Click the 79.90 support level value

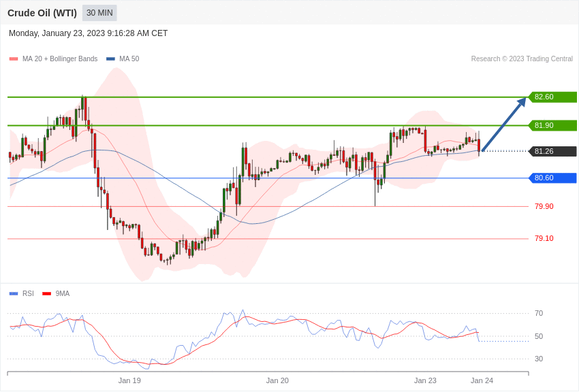tap(544, 206)
